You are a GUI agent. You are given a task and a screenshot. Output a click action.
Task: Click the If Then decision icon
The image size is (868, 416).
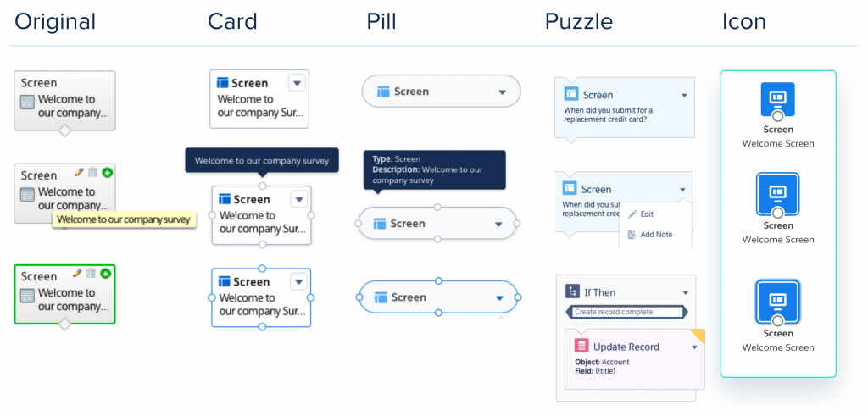(x=572, y=291)
